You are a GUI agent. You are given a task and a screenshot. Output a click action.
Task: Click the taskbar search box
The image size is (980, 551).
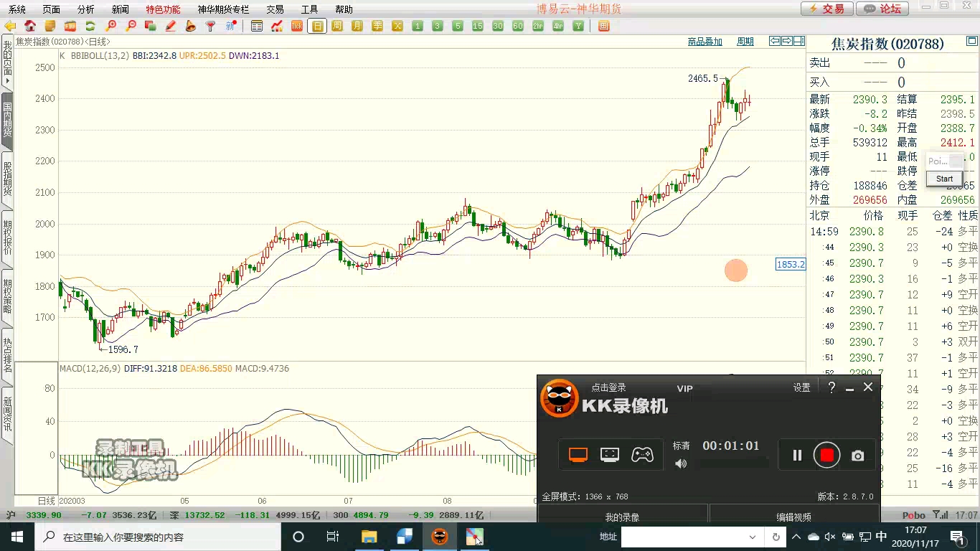coord(158,537)
